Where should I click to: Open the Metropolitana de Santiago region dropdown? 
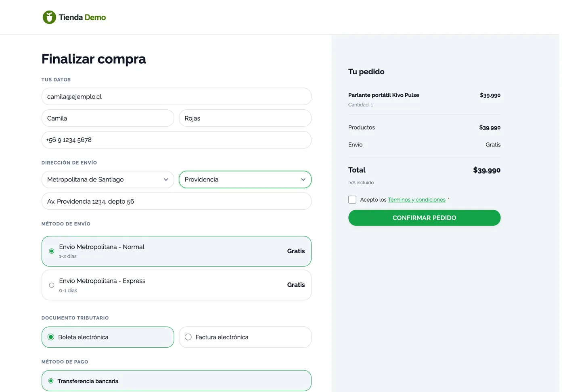click(108, 179)
